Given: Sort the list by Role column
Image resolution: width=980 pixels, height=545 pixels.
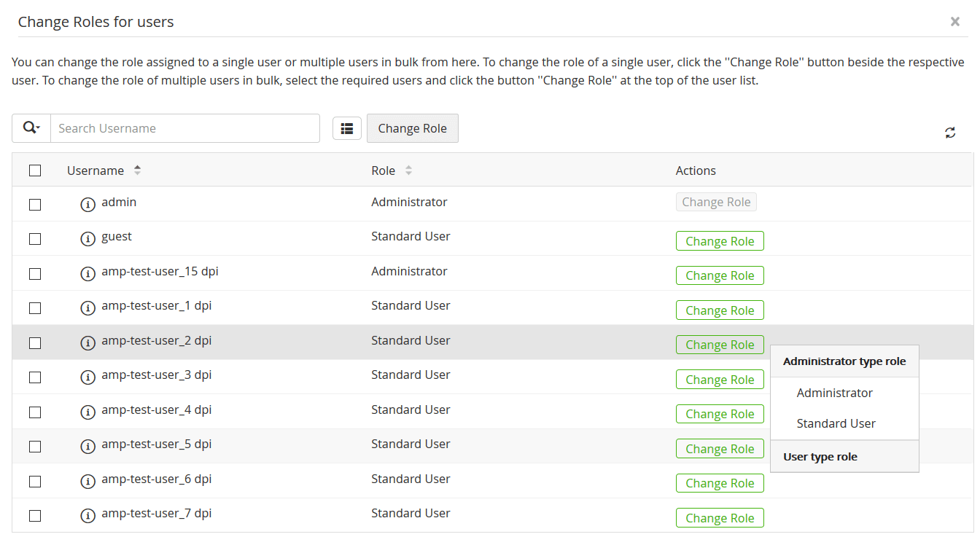Looking at the screenshot, I should pyautogui.click(x=408, y=170).
